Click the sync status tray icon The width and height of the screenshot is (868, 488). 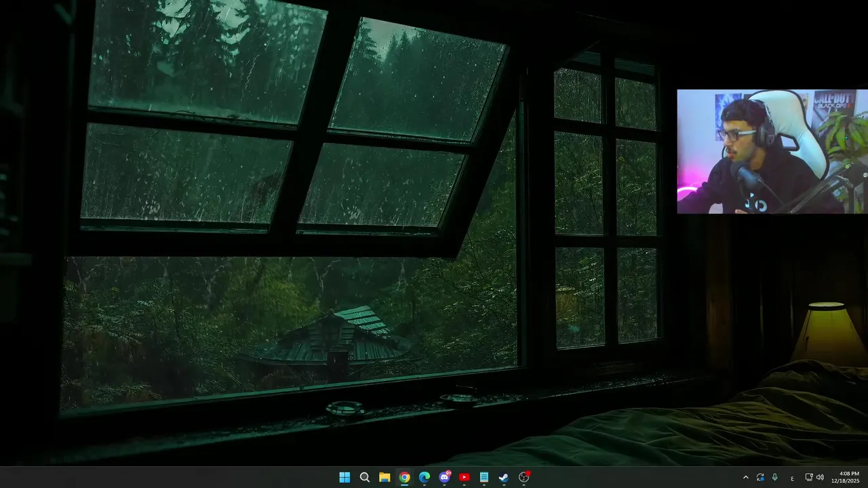(x=760, y=477)
